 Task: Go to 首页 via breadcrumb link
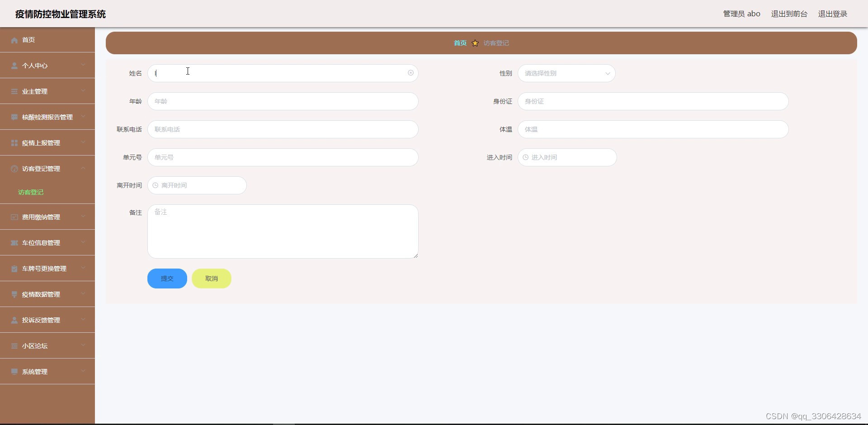click(x=460, y=43)
